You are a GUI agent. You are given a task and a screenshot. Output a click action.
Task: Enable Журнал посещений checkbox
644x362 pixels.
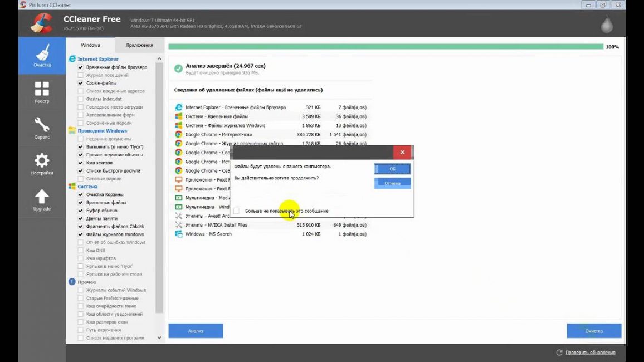pos(80,75)
